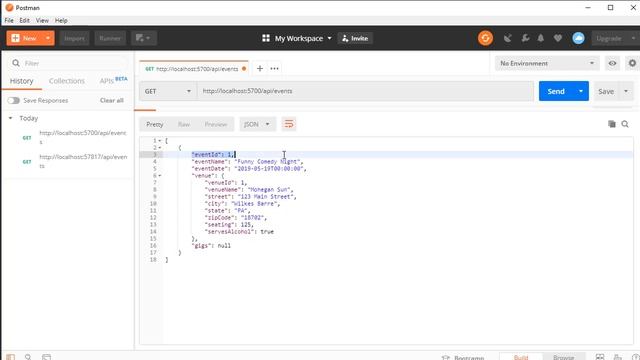
Task: Click the request URL input field
Action: (x=365, y=91)
